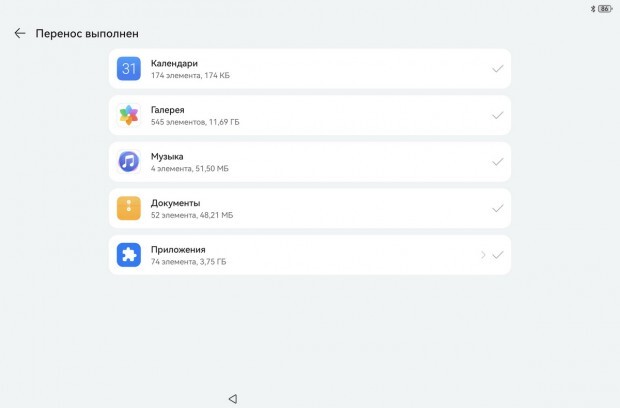Screen dimensions: 620x408
Task: Expand the Приложения chevron arrow
Action: pos(483,255)
